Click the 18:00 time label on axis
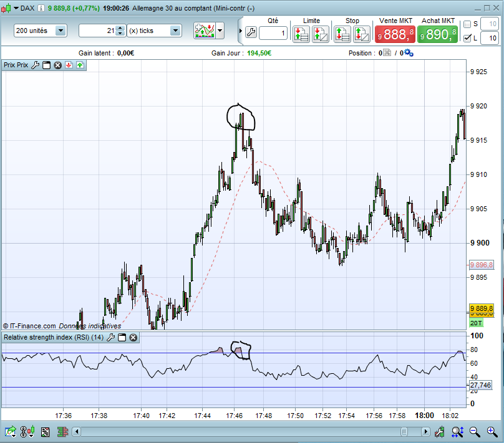 424,416
